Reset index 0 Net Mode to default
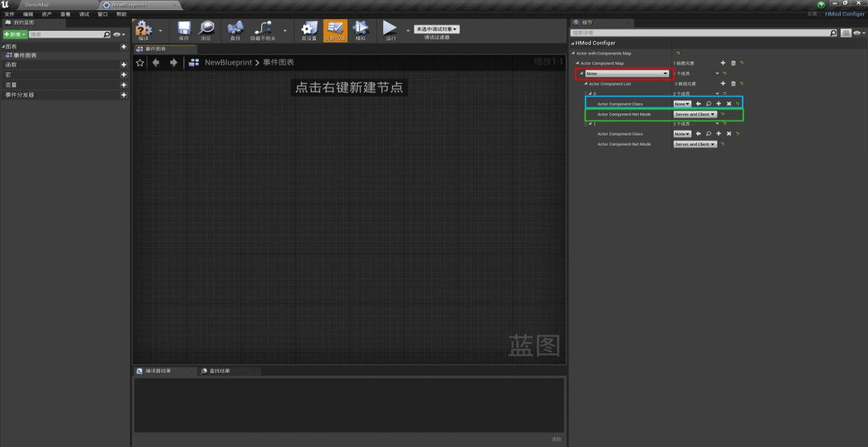The height and width of the screenshot is (447, 868). (x=723, y=114)
